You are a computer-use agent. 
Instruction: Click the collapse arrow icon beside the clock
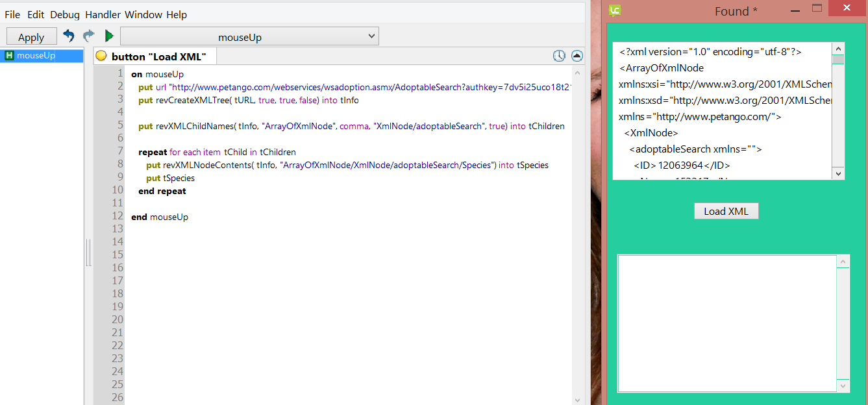577,56
